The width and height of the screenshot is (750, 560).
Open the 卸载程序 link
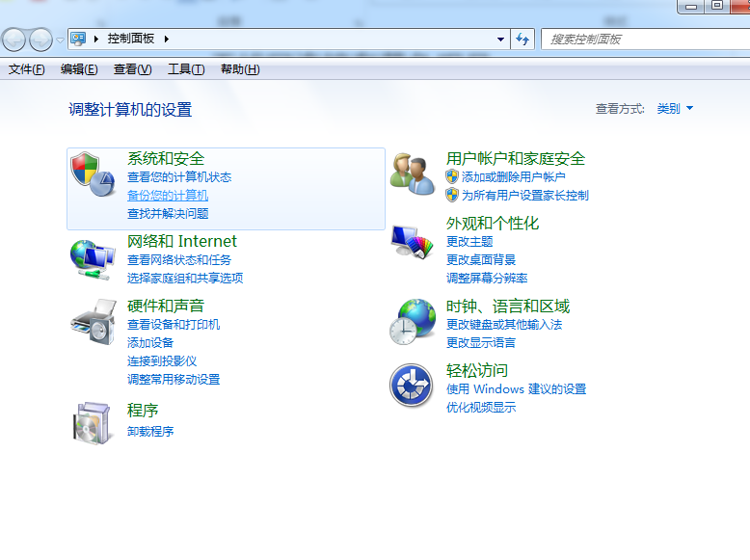tap(150, 432)
